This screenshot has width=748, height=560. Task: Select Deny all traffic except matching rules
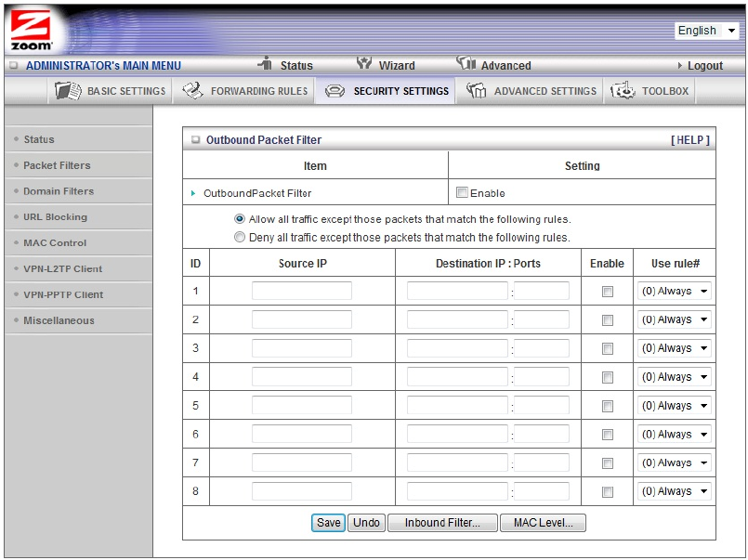[240, 237]
